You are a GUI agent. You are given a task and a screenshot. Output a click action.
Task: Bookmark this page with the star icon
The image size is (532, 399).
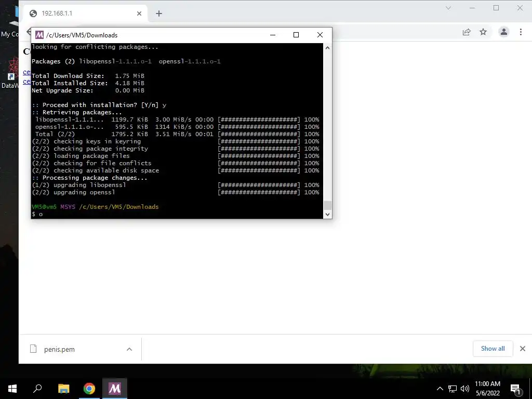[483, 32]
